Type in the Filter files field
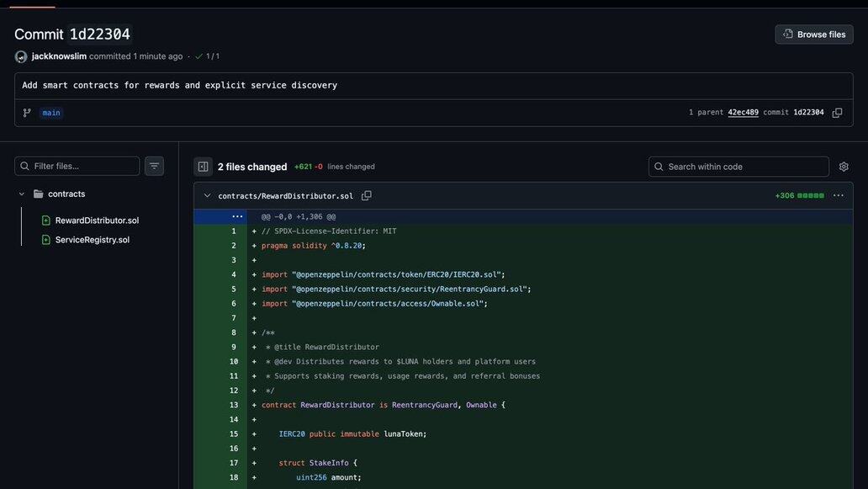The width and height of the screenshot is (868, 489). (84, 167)
